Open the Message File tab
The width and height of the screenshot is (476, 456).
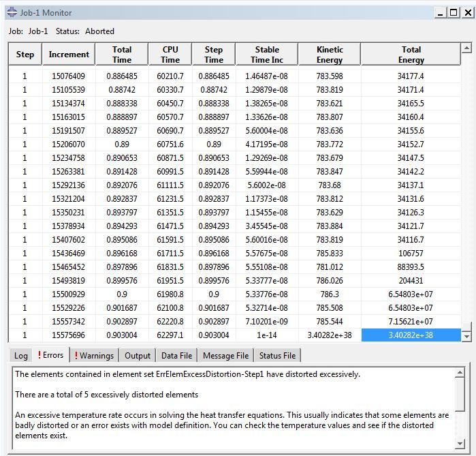coord(225,355)
